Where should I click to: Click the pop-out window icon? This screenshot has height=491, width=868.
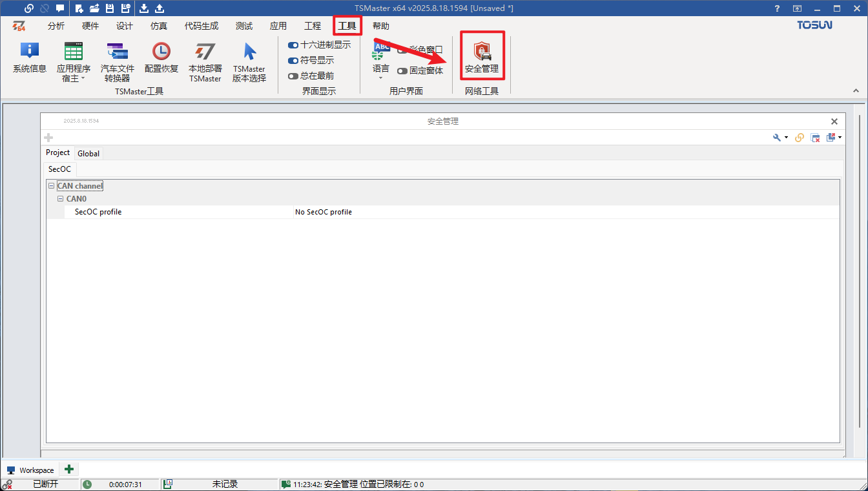tap(831, 137)
